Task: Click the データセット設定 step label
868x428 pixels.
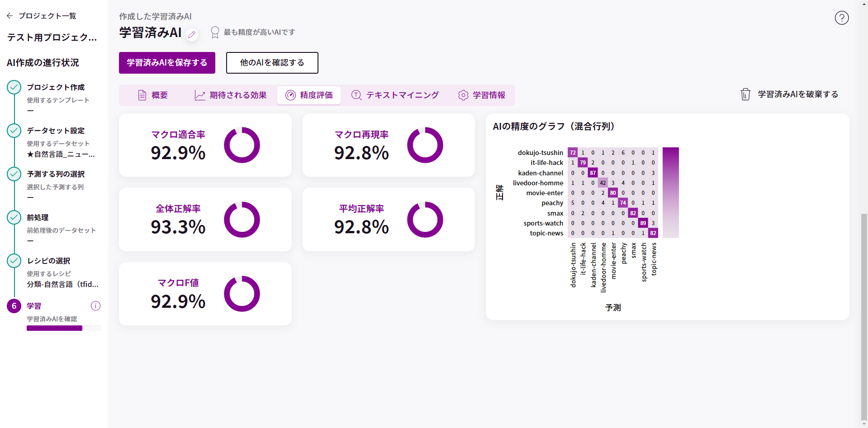Action: pyautogui.click(x=56, y=131)
